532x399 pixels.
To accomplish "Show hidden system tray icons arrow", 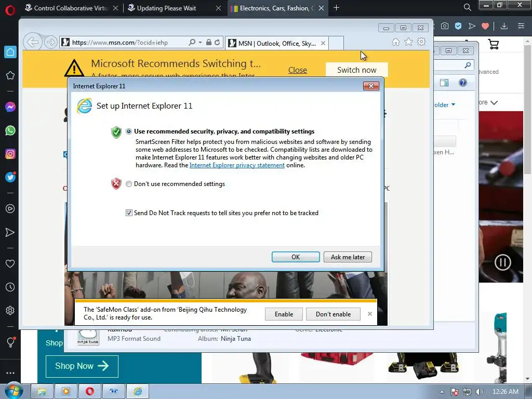I will [442, 392].
